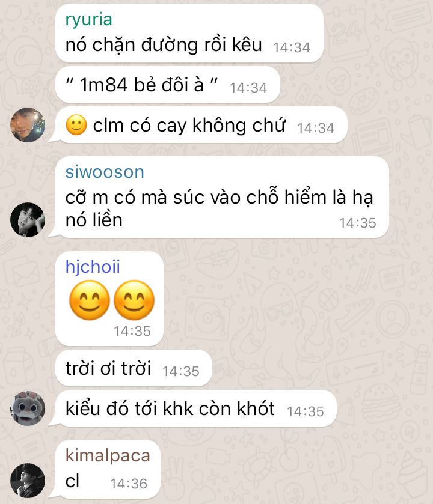Select siwooson's message about 'chỗ hiểm'
The height and width of the screenshot is (504, 433).
tap(222, 198)
